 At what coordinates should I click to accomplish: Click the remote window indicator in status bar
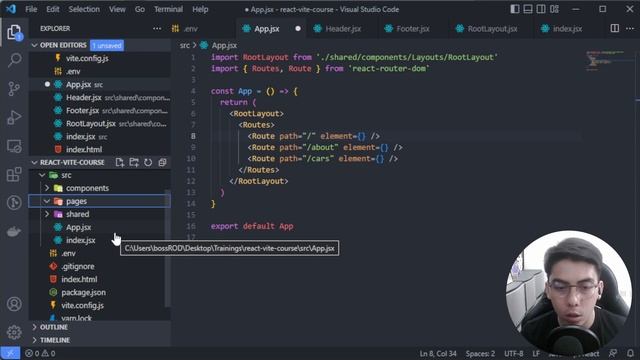tap(10, 353)
